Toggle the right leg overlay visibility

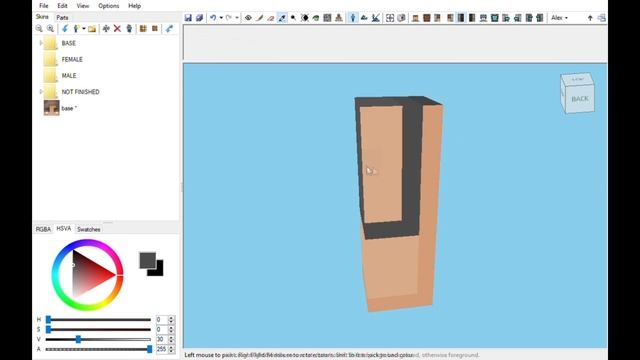(x=540, y=18)
